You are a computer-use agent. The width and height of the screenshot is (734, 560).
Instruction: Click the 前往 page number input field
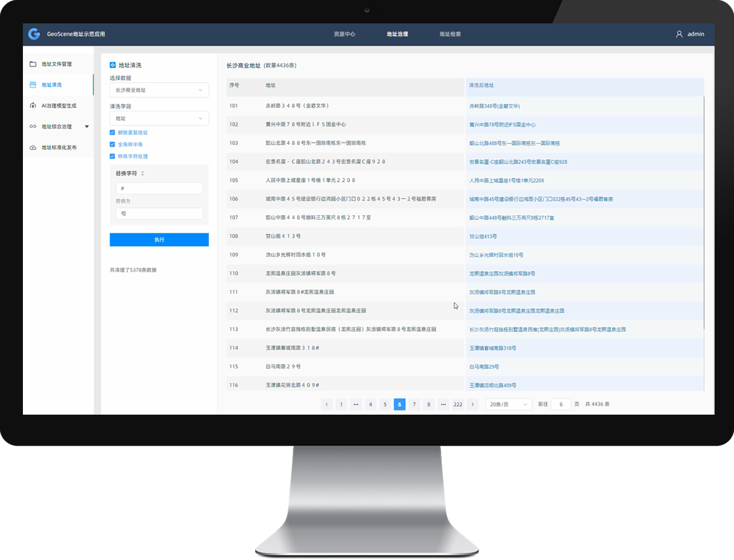561,405
